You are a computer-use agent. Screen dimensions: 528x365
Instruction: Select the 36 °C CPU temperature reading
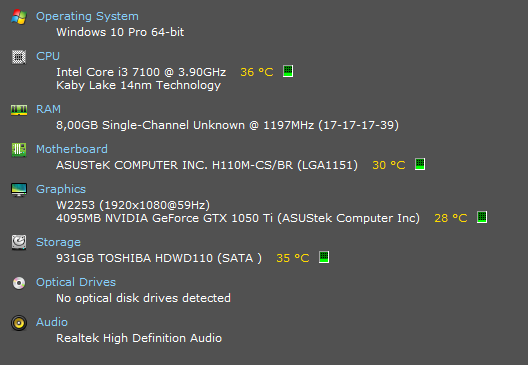pyautogui.click(x=257, y=72)
